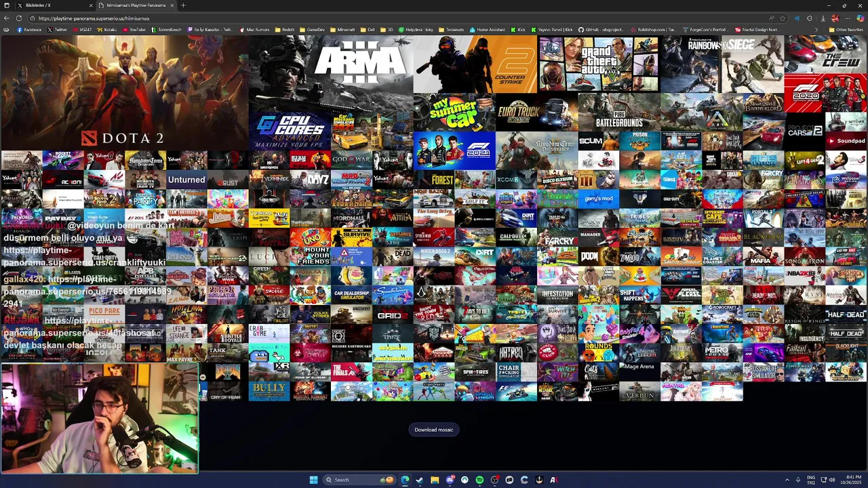Expand the Other favorites folder
Image resolution: width=868 pixels, height=488 pixels.
tap(846, 30)
